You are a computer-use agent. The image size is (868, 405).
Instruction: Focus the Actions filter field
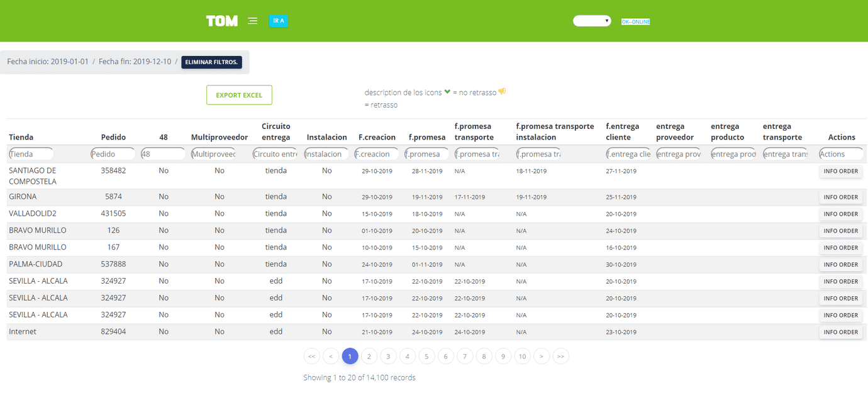click(x=842, y=154)
